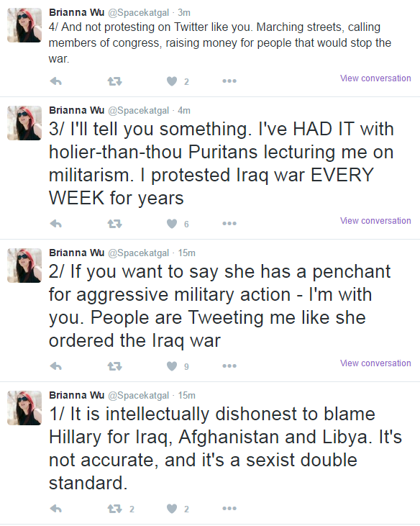Retweet the 4/ protesting on Twitter tweet
Image resolution: width=420 pixels, height=526 pixels.
coord(114,81)
